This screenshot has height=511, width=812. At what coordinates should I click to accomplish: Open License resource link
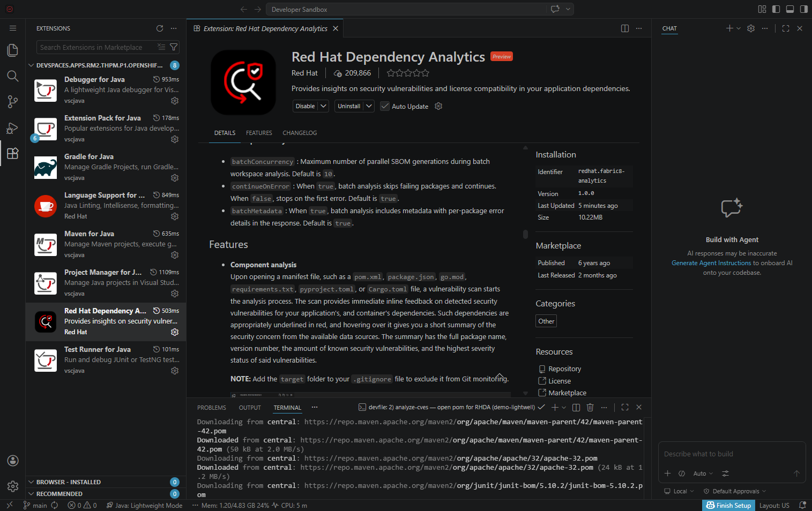[x=560, y=381]
